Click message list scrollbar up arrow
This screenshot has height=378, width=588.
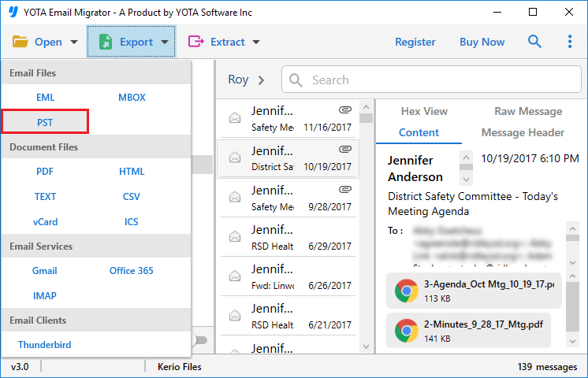click(x=366, y=107)
